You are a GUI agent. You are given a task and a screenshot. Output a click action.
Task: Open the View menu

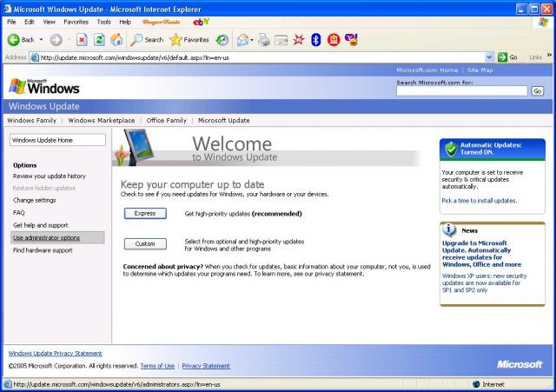(x=49, y=22)
